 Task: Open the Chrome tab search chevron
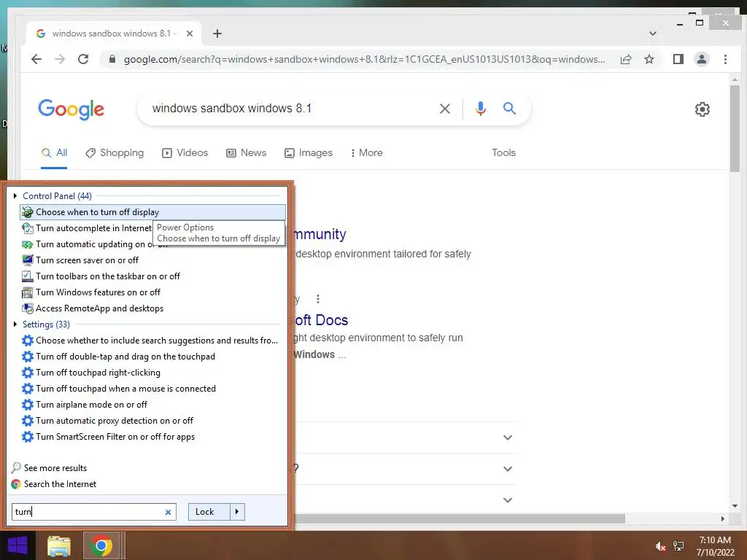(653, 34)
